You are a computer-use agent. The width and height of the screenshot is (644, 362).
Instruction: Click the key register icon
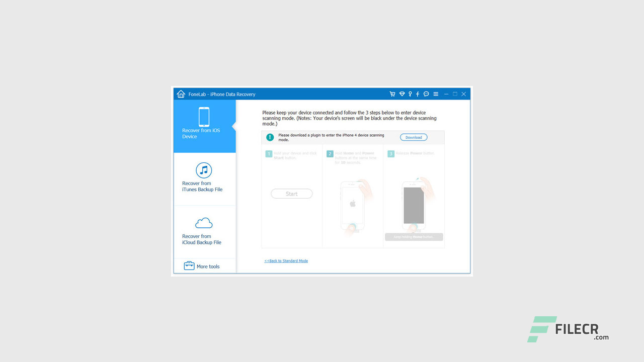tap(410, 94)
